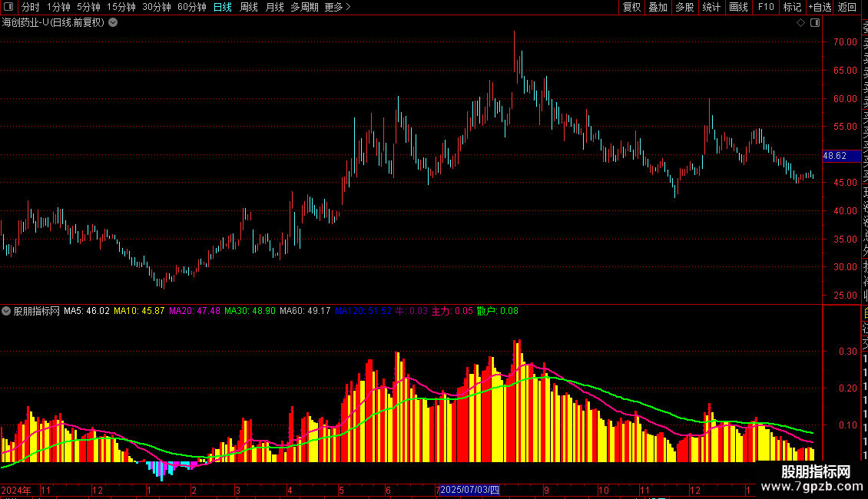Switch to 周线 weekly chart
The width and height of the screenshot is (868, 499).
pos(249,7)
